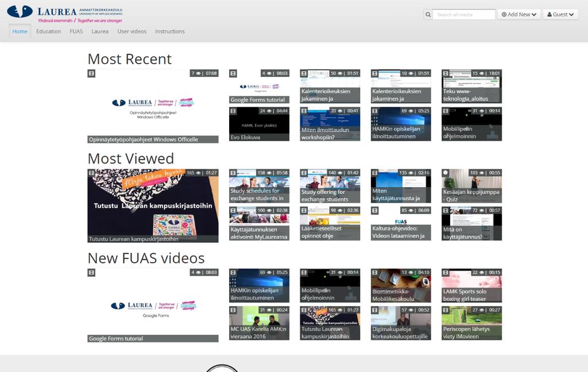Open the Miten käyttäjätunnusta ja video

coord(401,186)
